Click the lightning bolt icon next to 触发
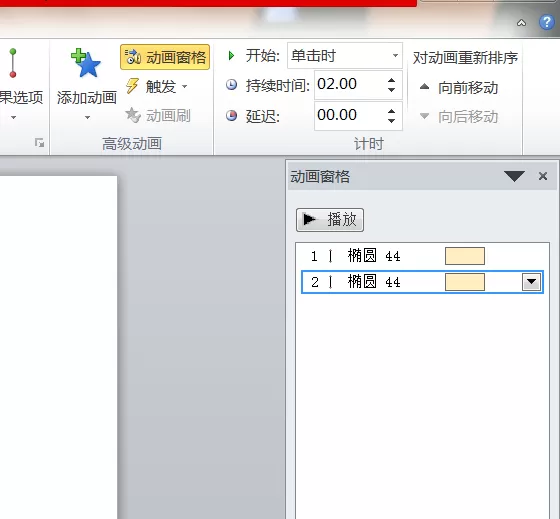560x519 pixels. 132,86
